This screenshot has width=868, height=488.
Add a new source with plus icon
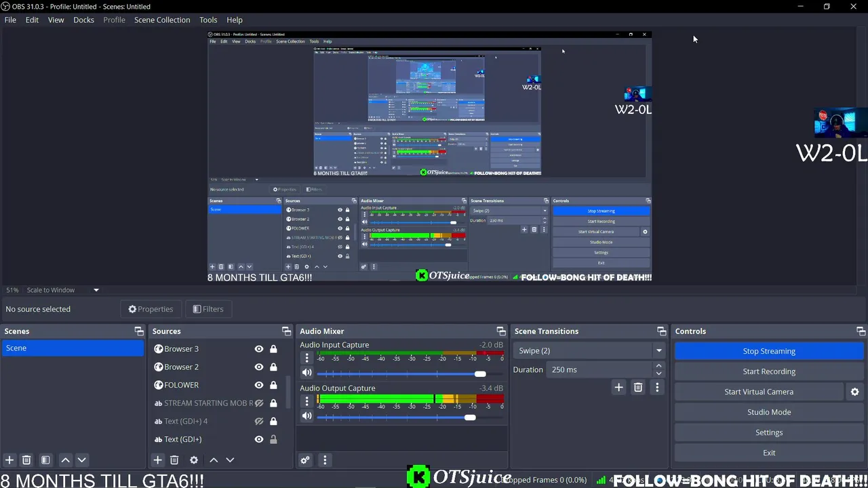(157, 460)
